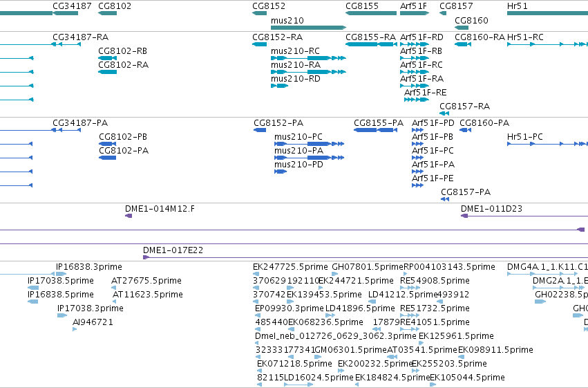The image size is (588, 388).
Task: Click the CG8160 gene label
Action: coord(471,20)
